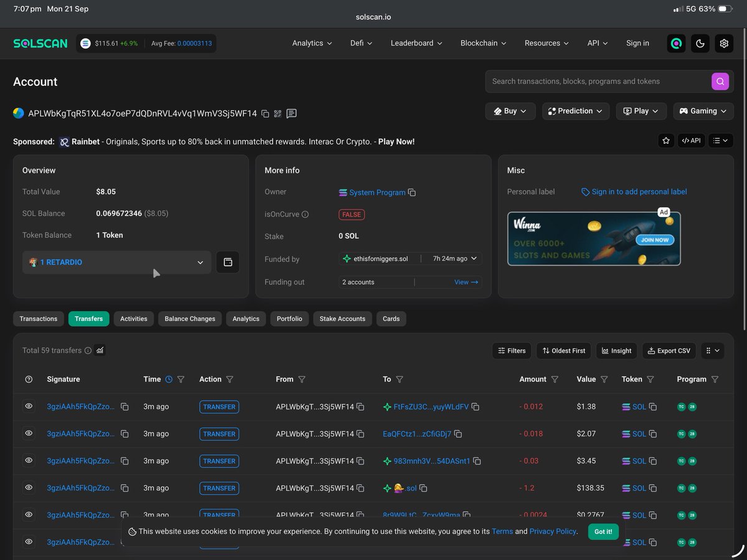The image size is (747, 560).
Task: Filter the Action column
Action: click(x=230, y=380)
